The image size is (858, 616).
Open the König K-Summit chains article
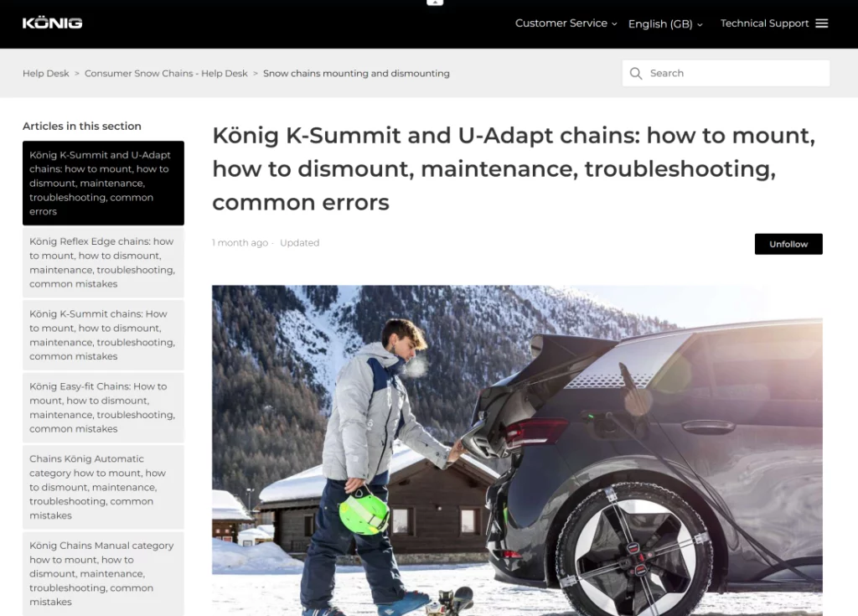click(103, 335)
